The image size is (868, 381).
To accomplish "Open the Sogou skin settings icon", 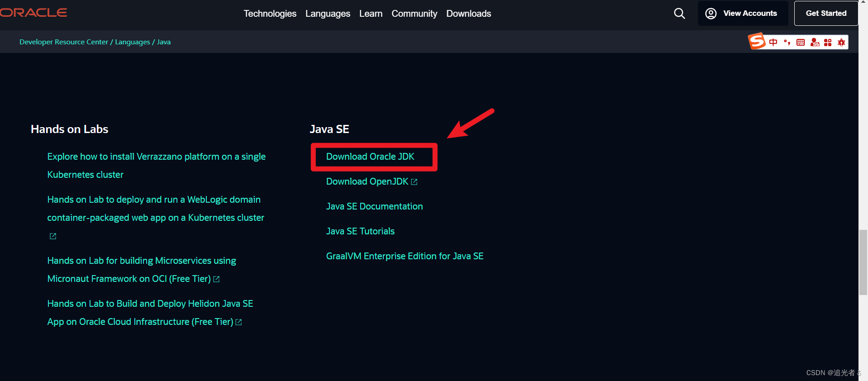I will tap(841, 42).
